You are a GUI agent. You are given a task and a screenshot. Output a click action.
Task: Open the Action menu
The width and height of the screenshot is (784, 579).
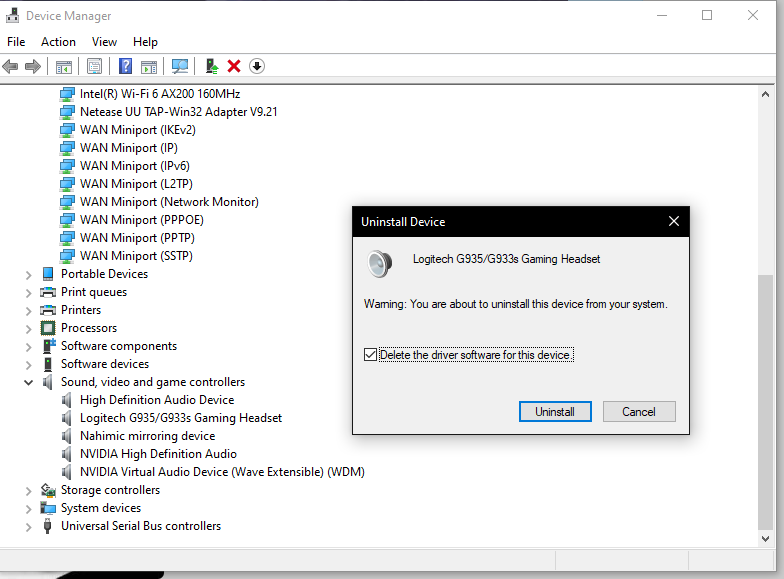pos(58,42)
